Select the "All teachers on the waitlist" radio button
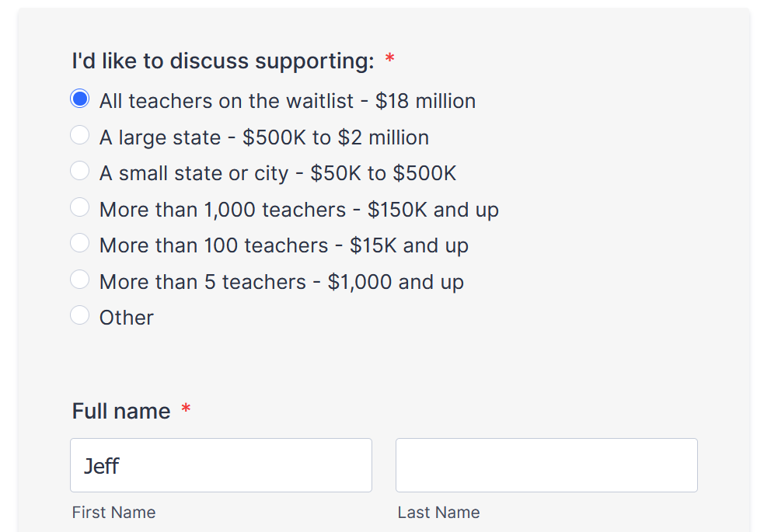The height and width of the screenshot is (532, 764). point(80,99)
